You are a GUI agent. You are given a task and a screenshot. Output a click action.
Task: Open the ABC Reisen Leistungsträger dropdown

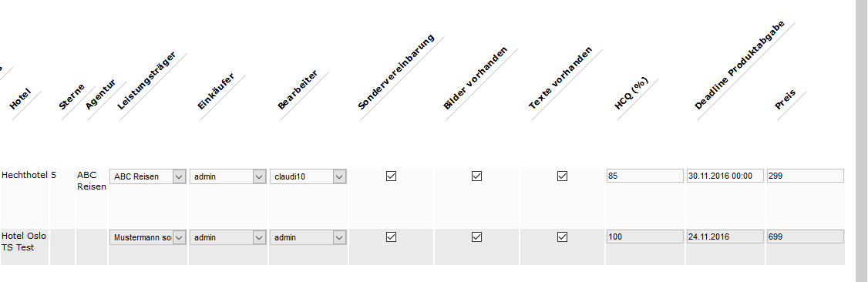click(148, 176)
